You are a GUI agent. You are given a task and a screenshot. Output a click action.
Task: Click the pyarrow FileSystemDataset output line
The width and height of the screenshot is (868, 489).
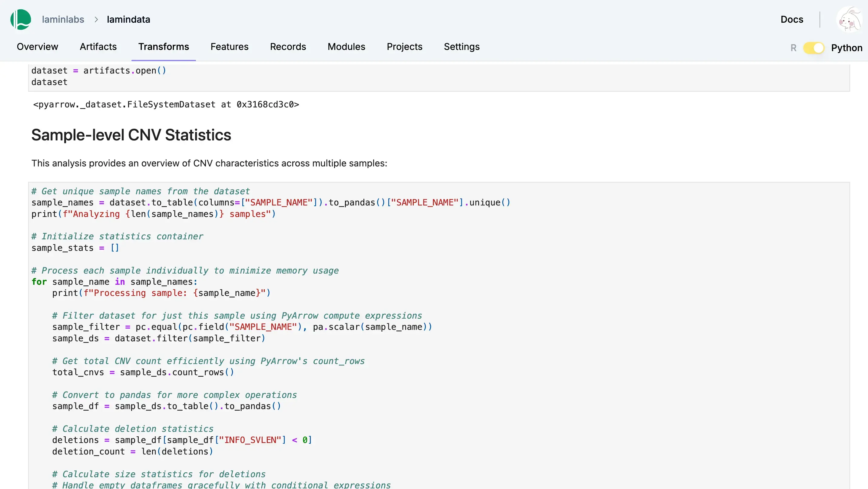166,104
